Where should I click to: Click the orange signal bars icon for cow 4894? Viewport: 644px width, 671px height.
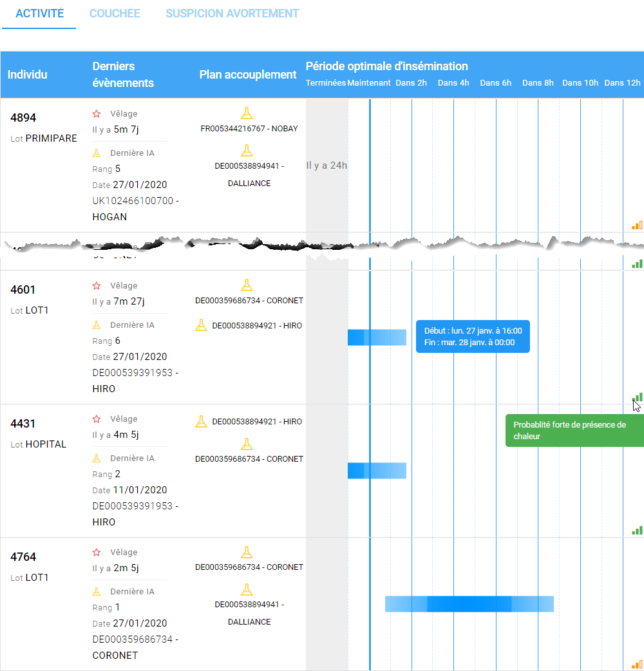click(637, 225)
